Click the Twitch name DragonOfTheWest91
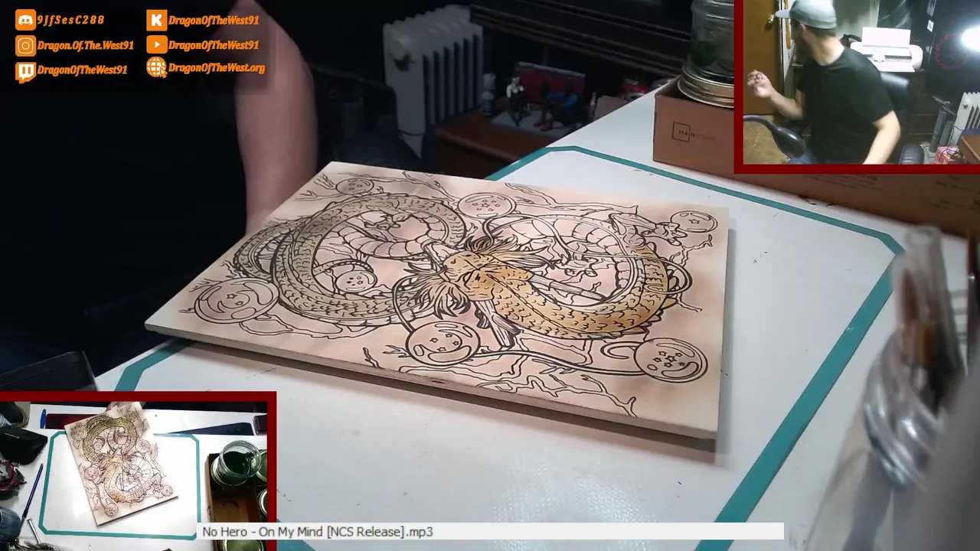The image size is (980, 551). coord(82,70)
